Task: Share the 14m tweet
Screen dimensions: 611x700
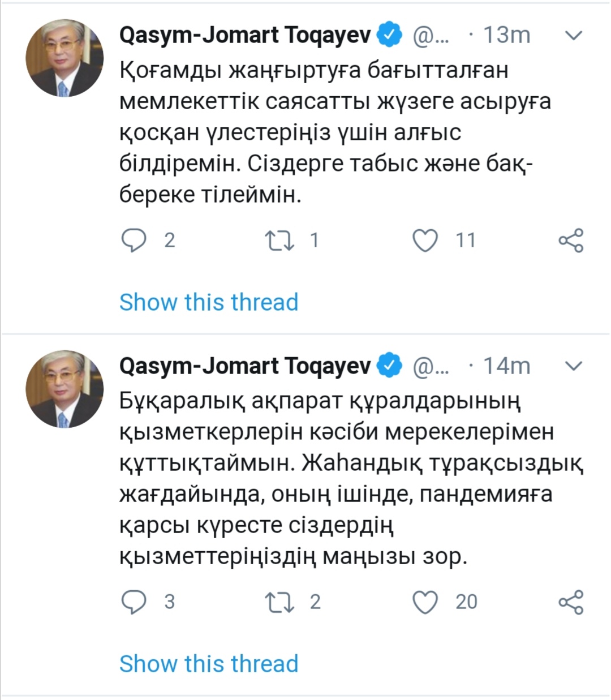Action: (x=570, y=602)
